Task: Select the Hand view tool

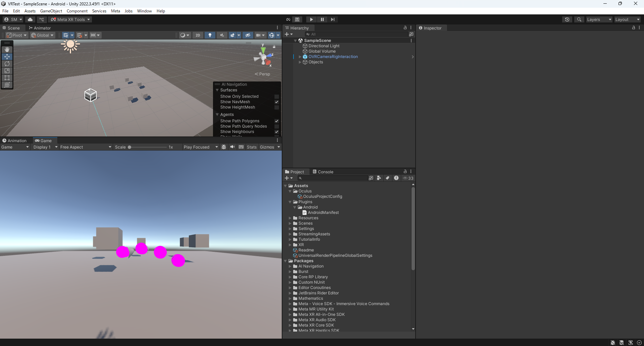Action: tap(7, 50)
